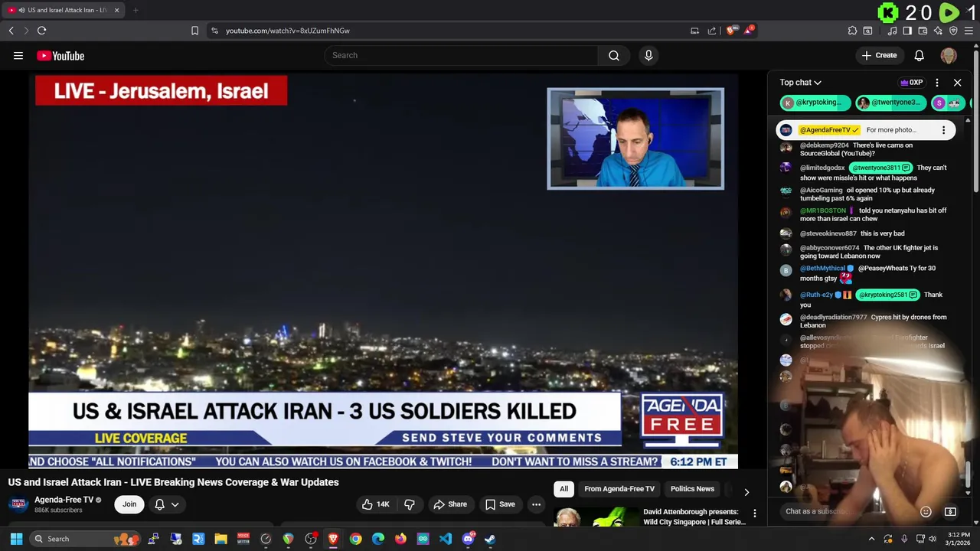Screen dimensions: 980x551
Task: Click the Join membership button
Action: click(129, 504)
